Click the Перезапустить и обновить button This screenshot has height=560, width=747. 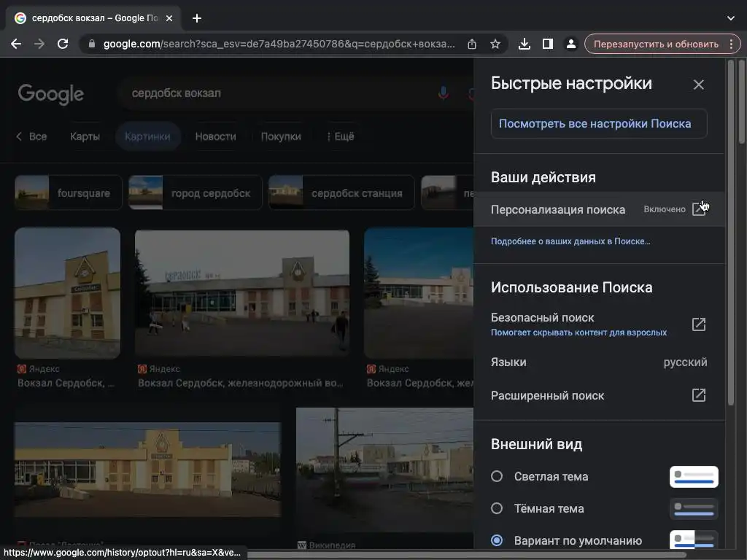(656, 44)
